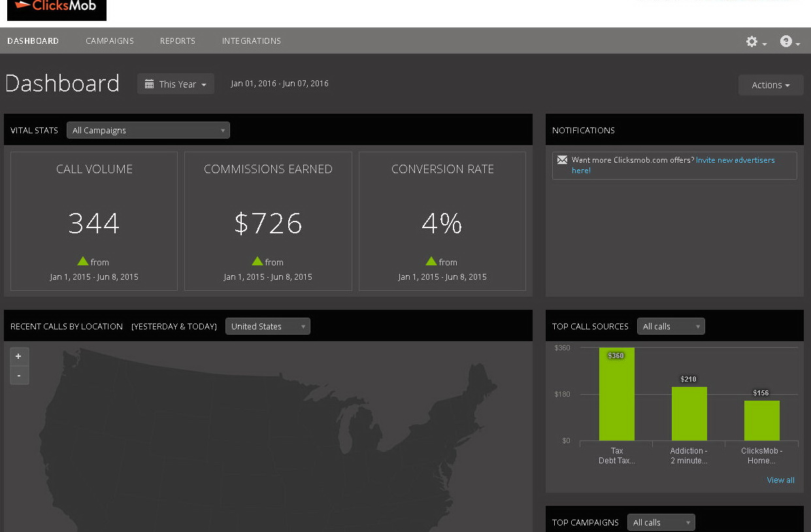Image resolution: width=811 pixels, height=532 pixels.
Task: Switch to the Integrations tab
Action: (252, 41)
